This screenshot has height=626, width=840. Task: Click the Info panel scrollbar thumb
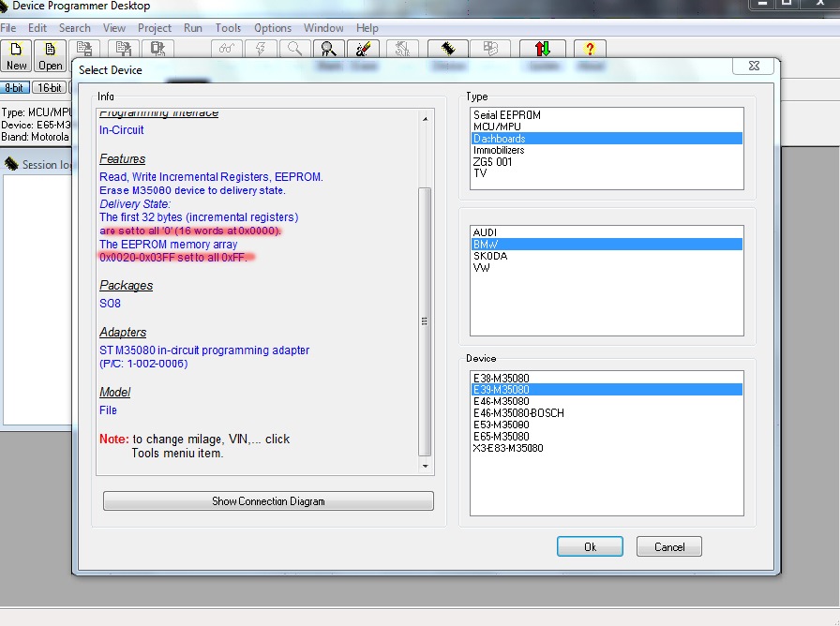pyautogui.click(x=425, y=321)
